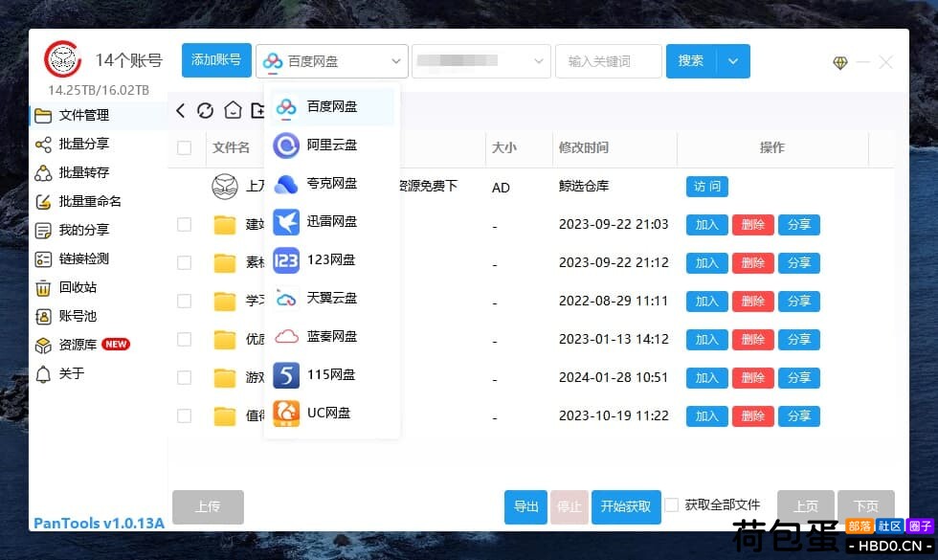Check the row dated 2024-01-28 10:51

click(x=184, y=377)
